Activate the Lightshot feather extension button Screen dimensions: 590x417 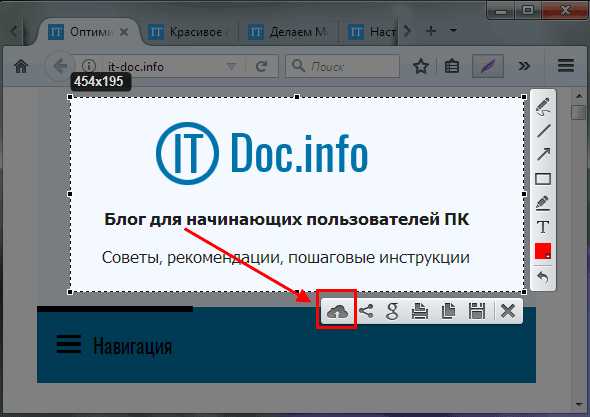[x=488, y=66]
